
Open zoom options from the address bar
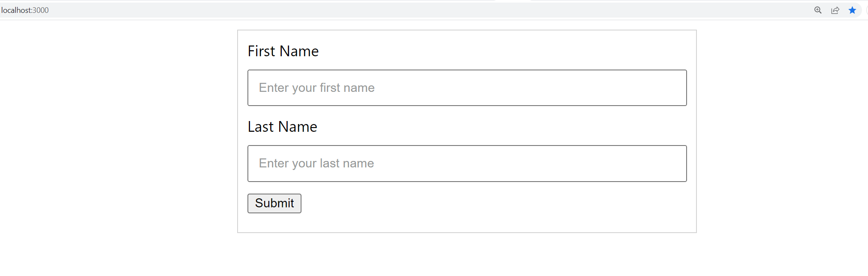pos(818,10)
